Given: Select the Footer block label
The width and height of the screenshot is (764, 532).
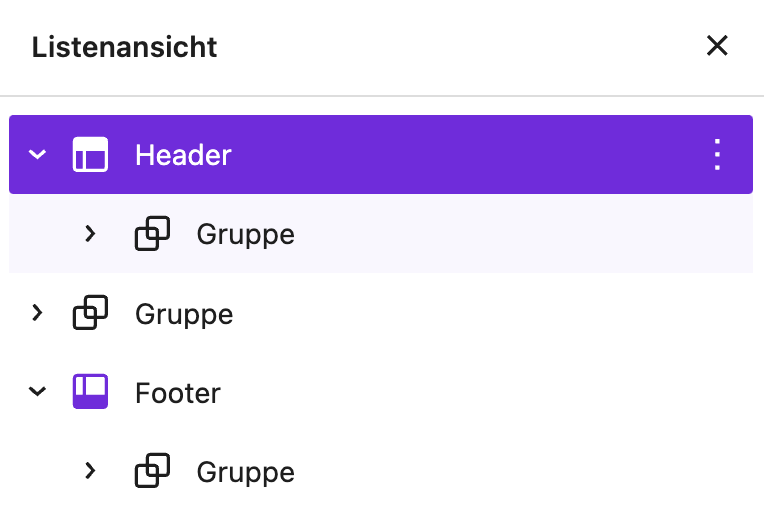Looking at the screenshot, I should [178, 392].
